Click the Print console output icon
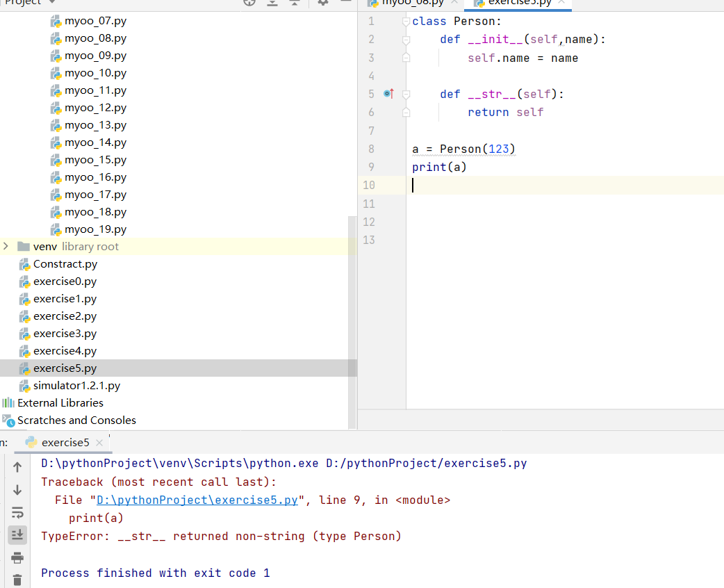 tap(17, 557)
